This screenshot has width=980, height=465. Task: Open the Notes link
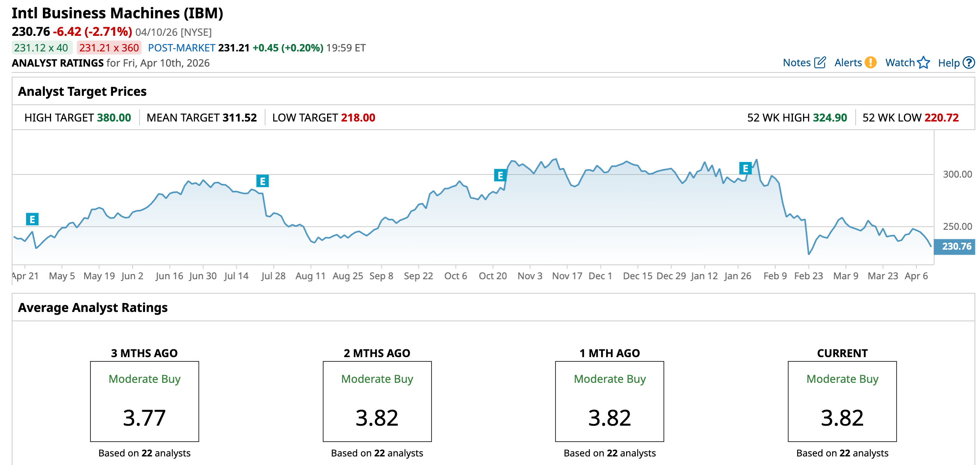(x=796, y=63)
